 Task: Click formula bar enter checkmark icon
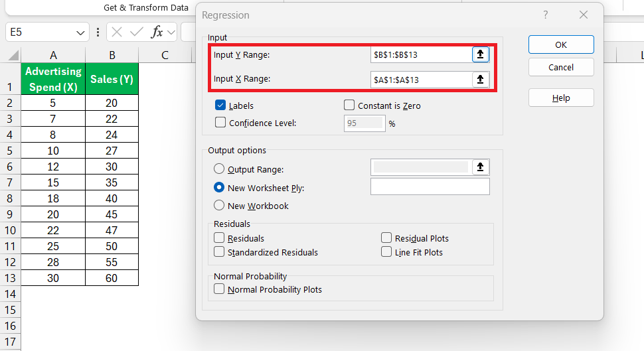tap(136, 32)
